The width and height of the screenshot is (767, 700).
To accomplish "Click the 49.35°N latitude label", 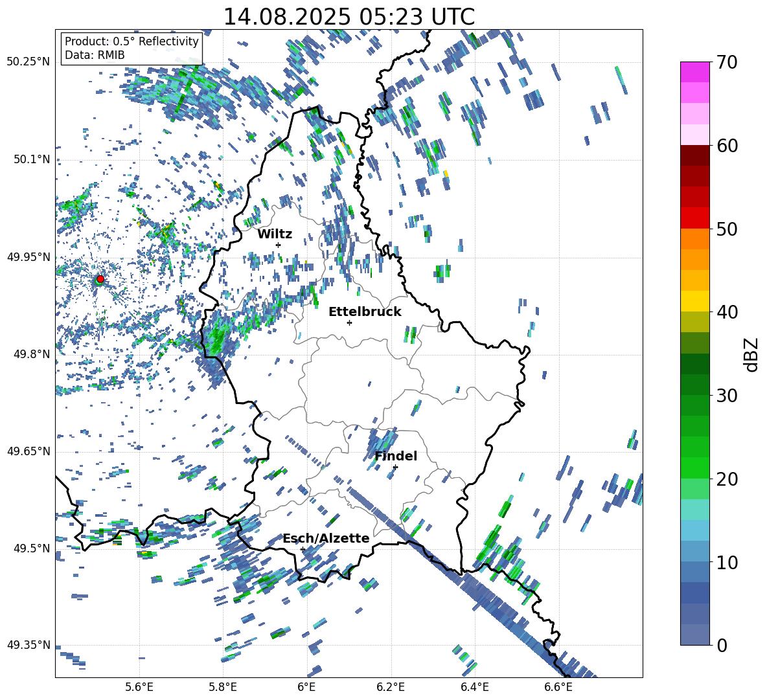I will [x=29, y=645].
